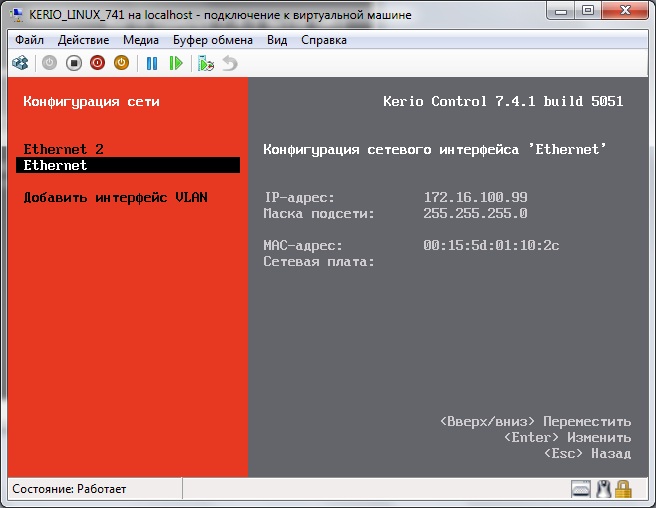Image resolution: width=656 pixels, height=508 pixels.
Task: Click the Ctrl+Alt+Del toolbar icon
Action: [19, 63]
